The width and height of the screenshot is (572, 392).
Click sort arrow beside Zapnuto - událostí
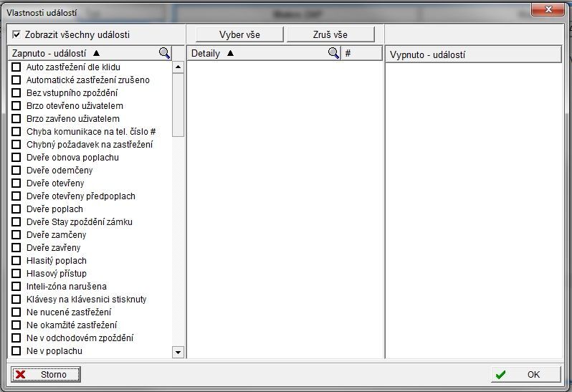[97, 53]
